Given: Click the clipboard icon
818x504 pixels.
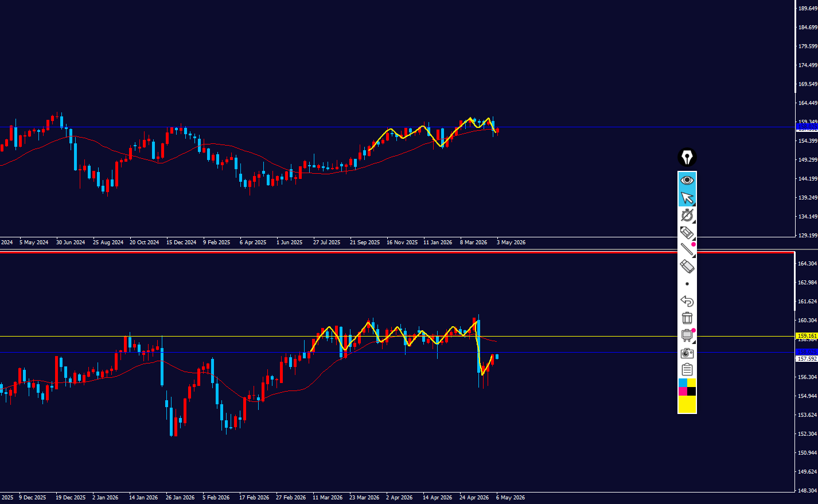Looking at the screenshot, I should 687,370.
